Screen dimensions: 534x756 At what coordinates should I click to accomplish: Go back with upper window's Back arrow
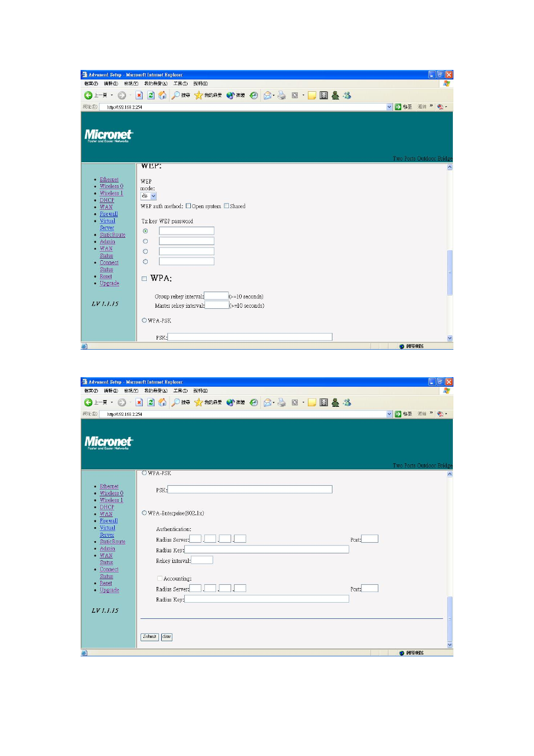[88, 96]
